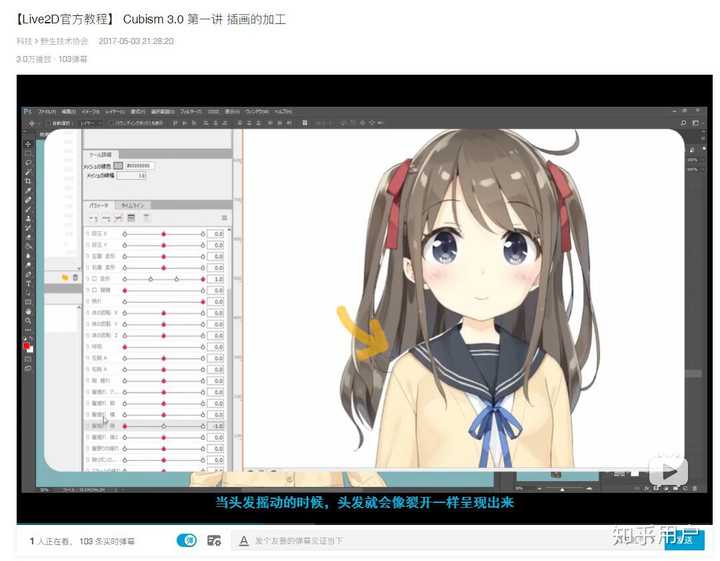Click the parameter list vertical scrollbar
Image resolution: width=720 pixels, height=561 pixels.
click(229, 349)
